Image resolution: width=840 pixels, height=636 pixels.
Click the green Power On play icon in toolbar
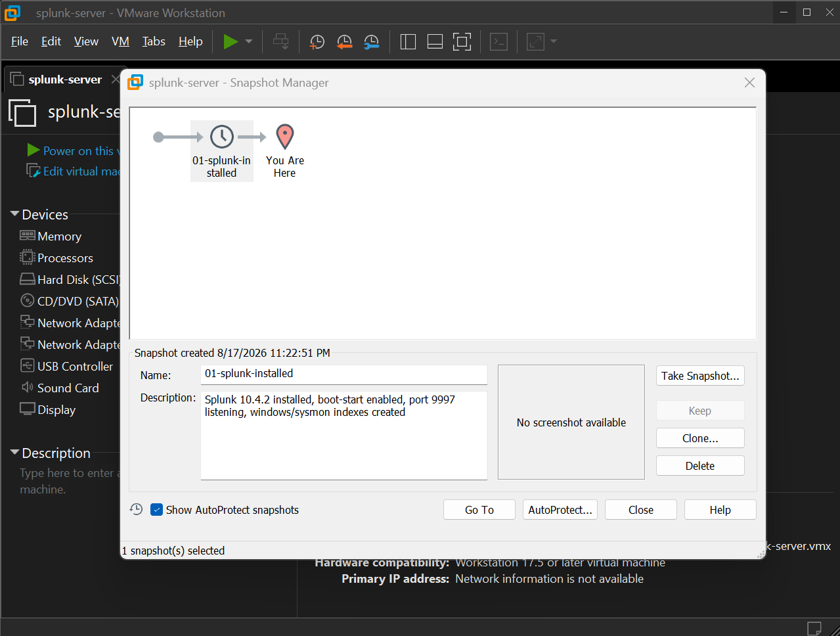231,41
